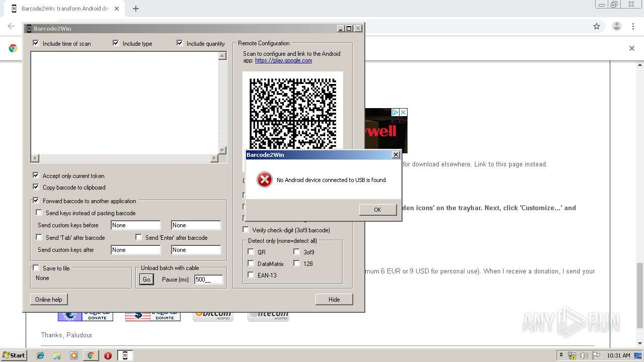Screen dimensions: 644x362
Task: Maximize the Barcode2Win window
Action: pyautogui.click(x=349, y=29)
